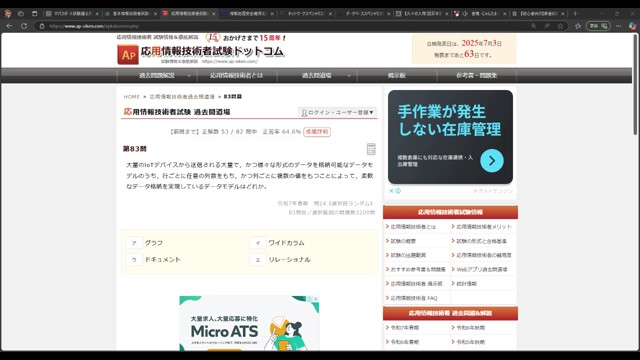Open the browser profile avatar icon
The width and height of the screenshot is (640, 360).
pyautogui.click(x=8, y=13)
